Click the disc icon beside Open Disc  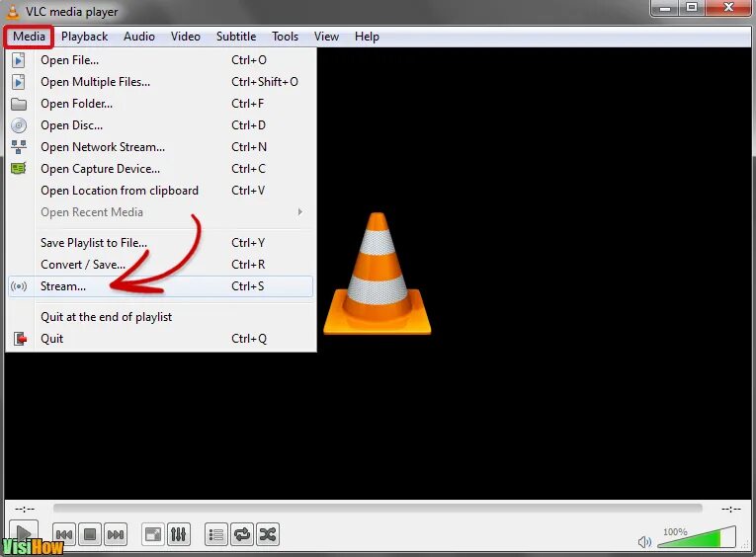tap(19, 125)
